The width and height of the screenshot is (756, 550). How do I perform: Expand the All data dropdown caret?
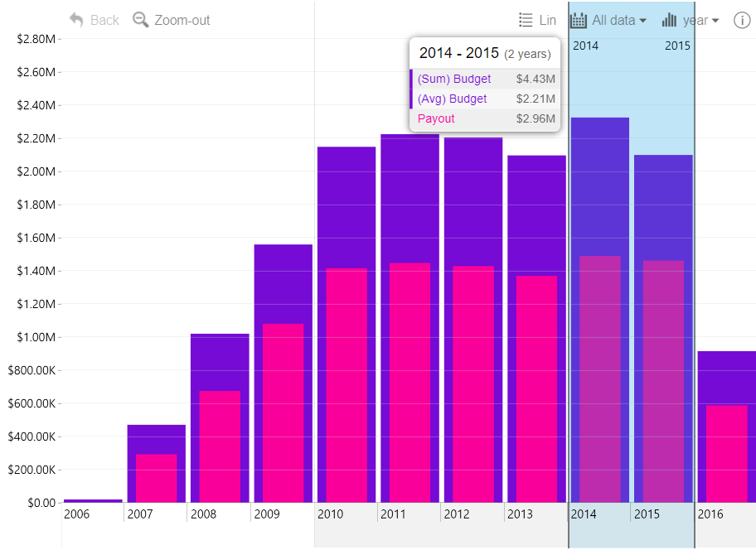(x=642, y=21)
